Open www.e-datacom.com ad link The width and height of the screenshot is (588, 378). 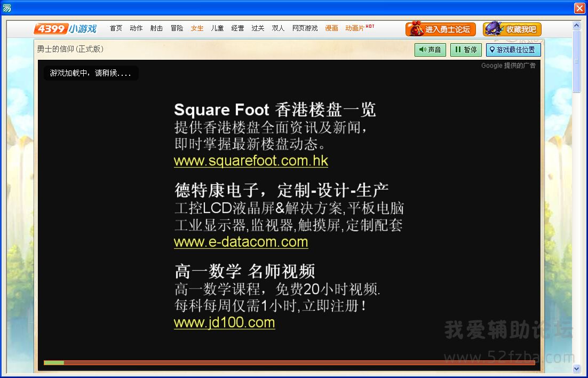point(241,242)
